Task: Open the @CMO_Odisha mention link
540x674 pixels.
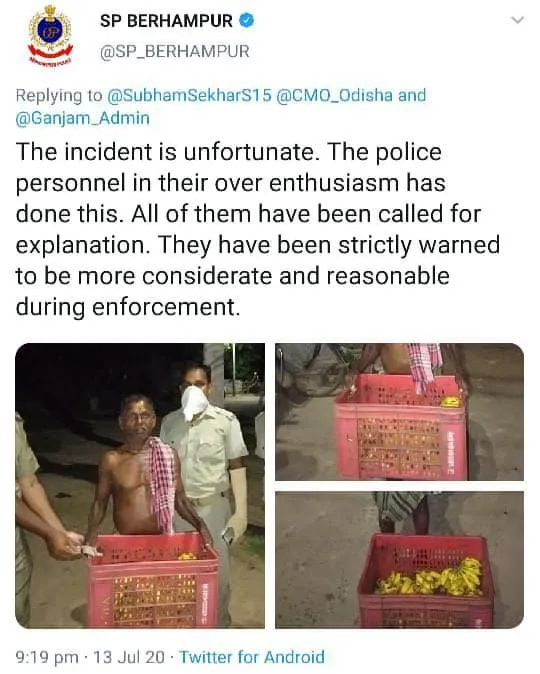Action: [x=334, y=95]
